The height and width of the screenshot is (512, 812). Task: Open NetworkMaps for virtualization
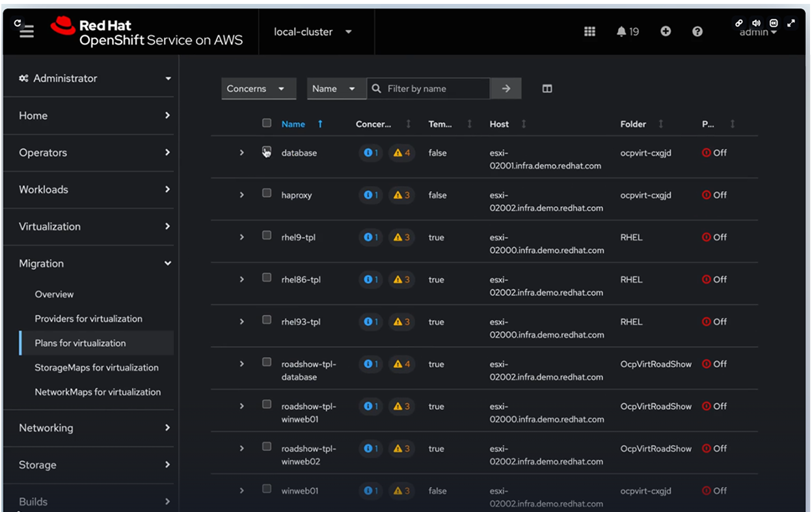[x=98, y=392]
